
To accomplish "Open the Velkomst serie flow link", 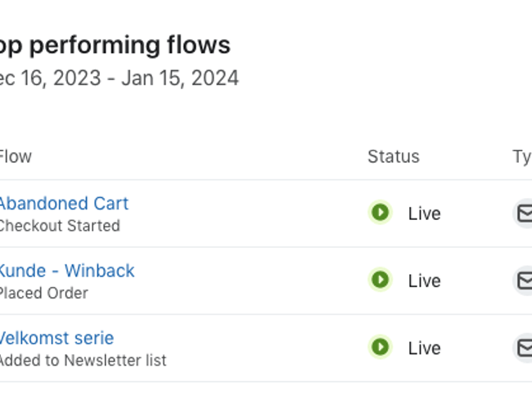I will point(56,338).
